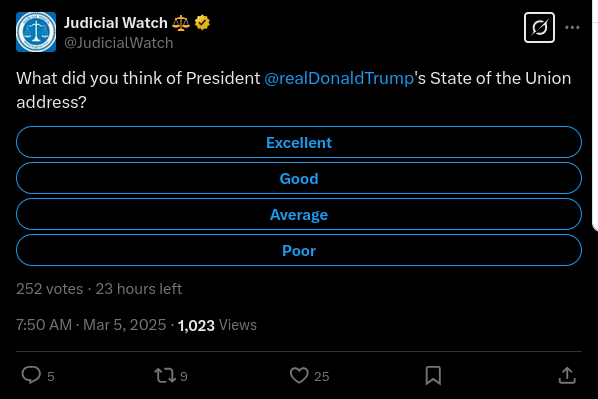Vote Average in the poll
The image size is (598, 399).
point(299,214)
